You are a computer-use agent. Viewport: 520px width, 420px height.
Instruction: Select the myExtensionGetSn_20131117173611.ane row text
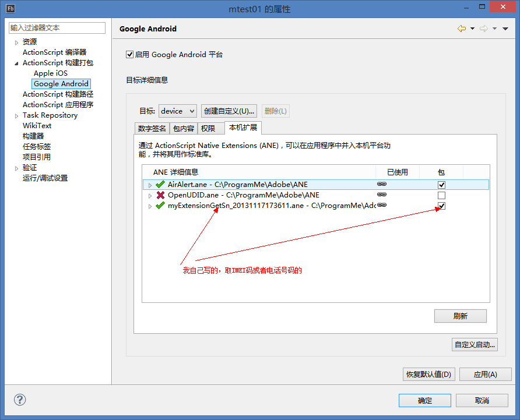point(272,206)
